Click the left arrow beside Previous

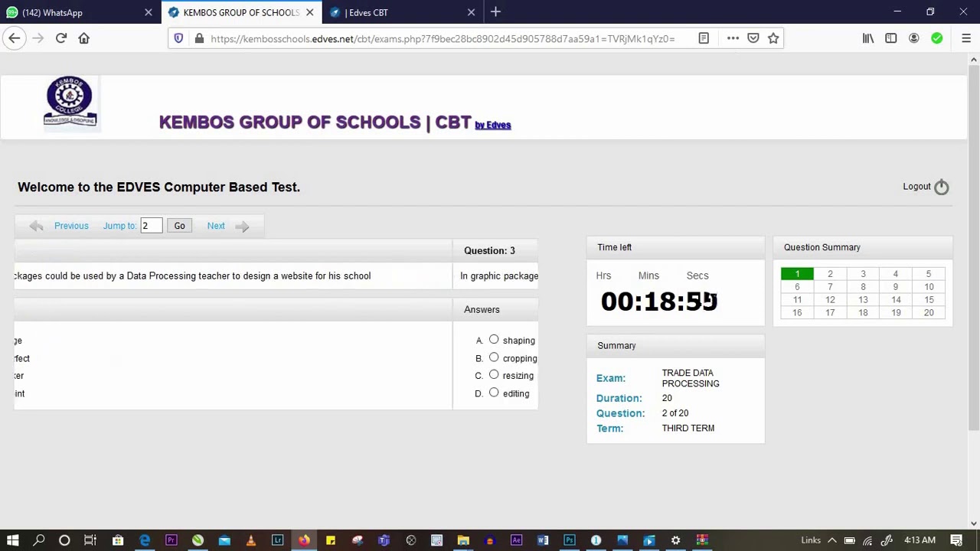click(x=36, y=226)
